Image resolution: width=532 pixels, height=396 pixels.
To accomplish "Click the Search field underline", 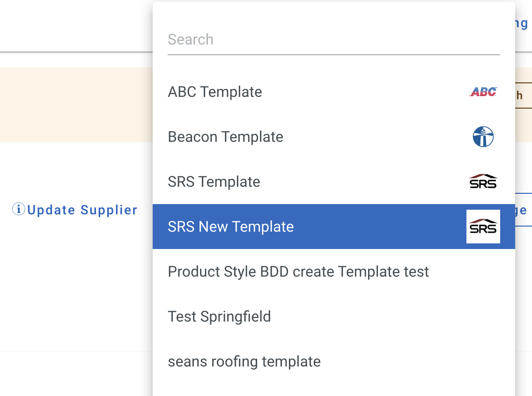I will click(333, 55).
